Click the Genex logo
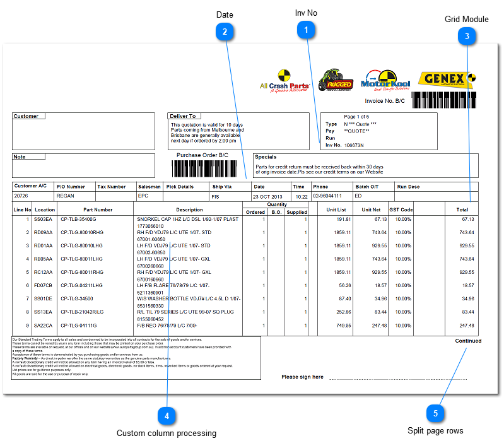Viewport: 504px width, 448px height. coord(447,79)
